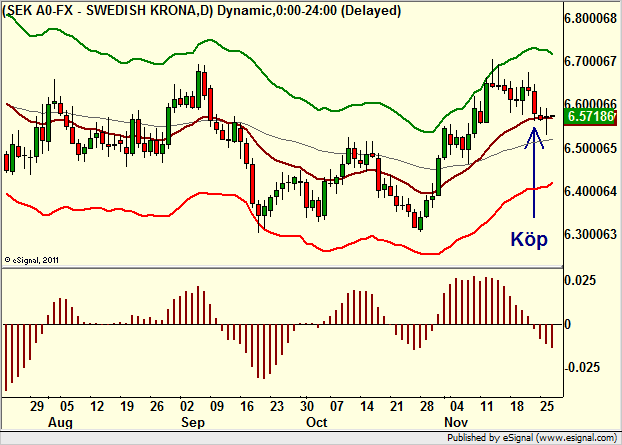Click the tall green candle in early November
The image size is (622, 445).
(438, 177)
